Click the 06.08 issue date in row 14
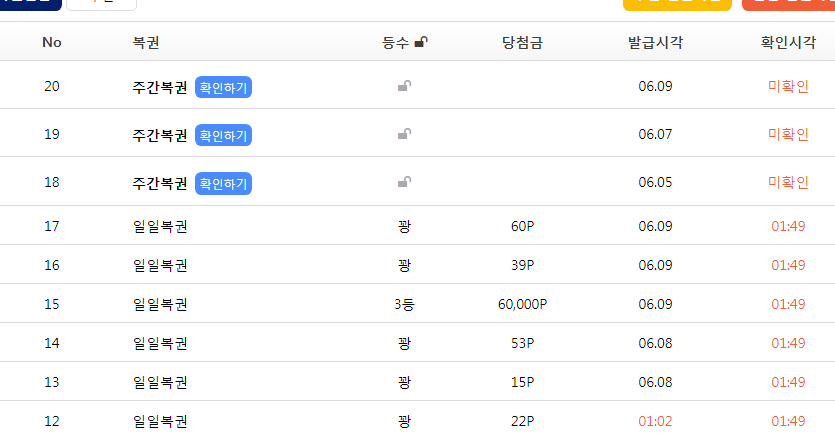 [656, 343]
